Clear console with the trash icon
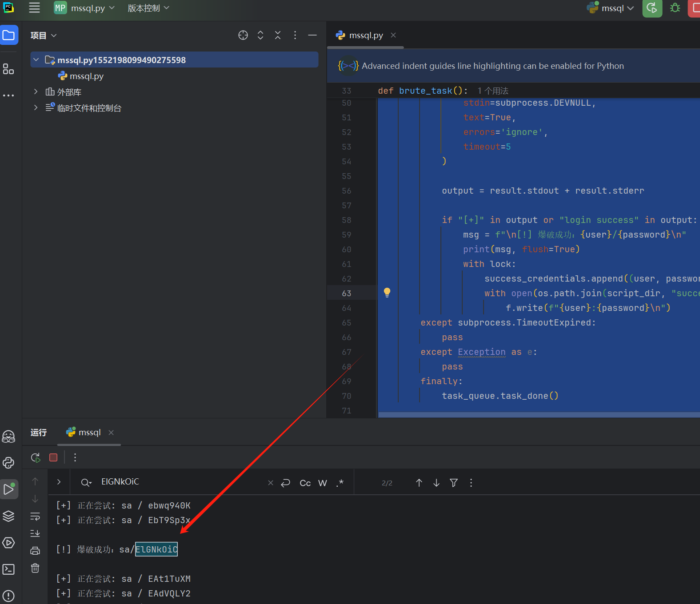 click(x=35, y=568)
